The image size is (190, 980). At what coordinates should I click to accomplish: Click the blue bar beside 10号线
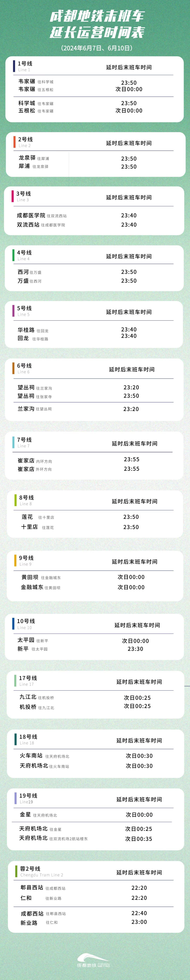click(14, 624)
